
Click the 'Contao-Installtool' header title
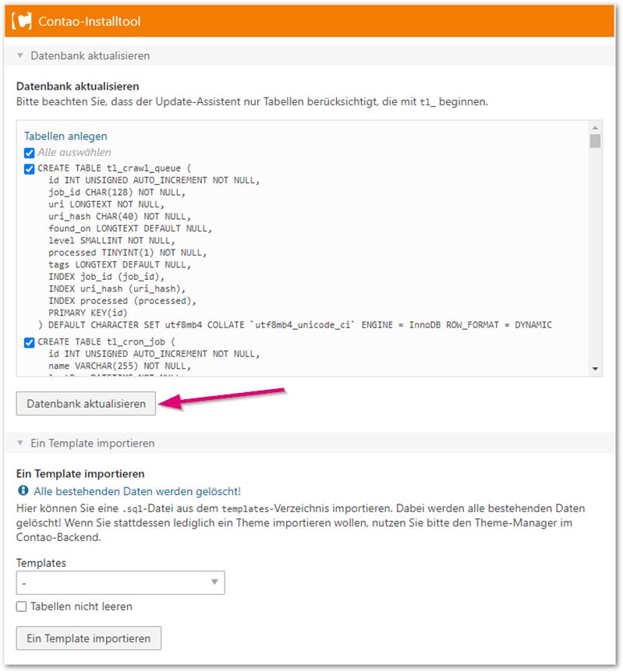(x=89, y=22)
